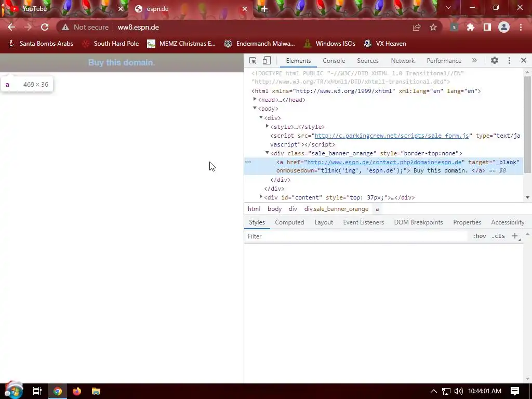This screenshot has width=532, height=399.
Task: Add a new style rule plus icon
Action: [515, 236]
